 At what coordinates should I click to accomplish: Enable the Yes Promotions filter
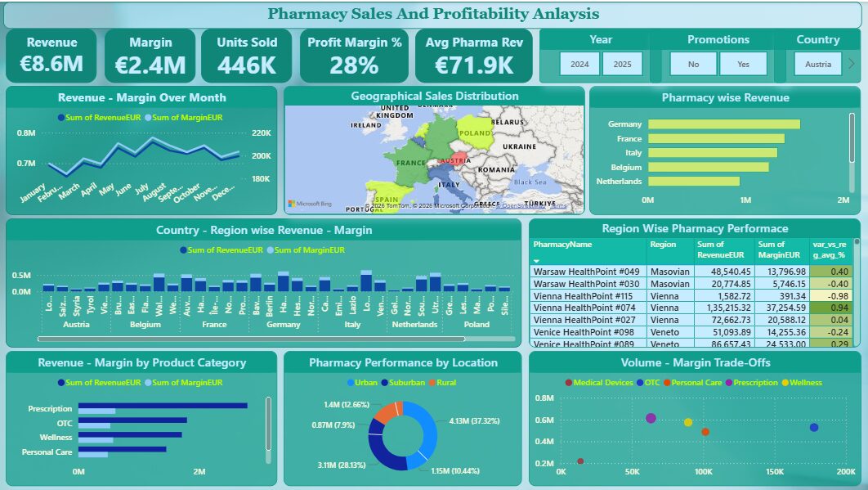pyautogui.click(x=744, y=63)
